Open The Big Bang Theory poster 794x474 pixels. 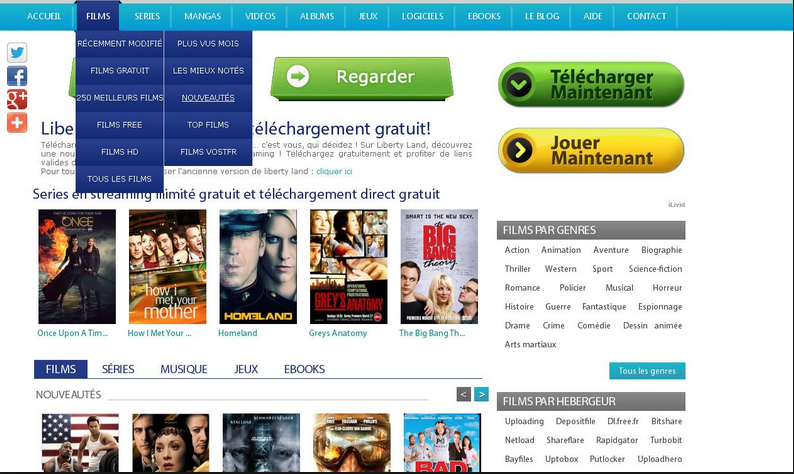click(x=439, y=266)
